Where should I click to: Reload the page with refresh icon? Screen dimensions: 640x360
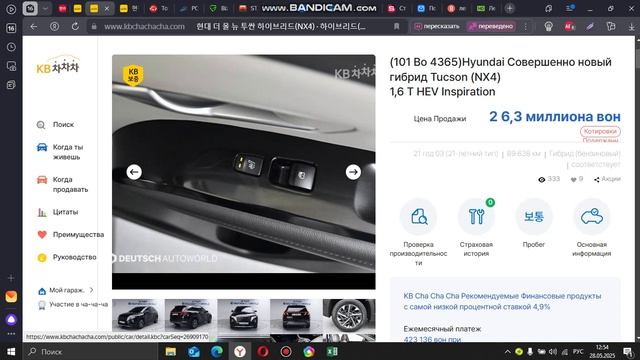pos(75,27)
